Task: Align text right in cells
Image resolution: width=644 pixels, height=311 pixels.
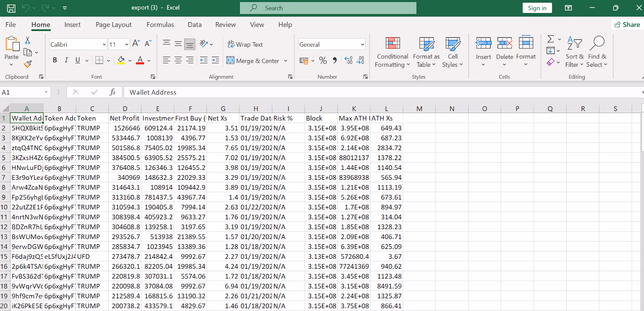Action: [x=190, y=60]
